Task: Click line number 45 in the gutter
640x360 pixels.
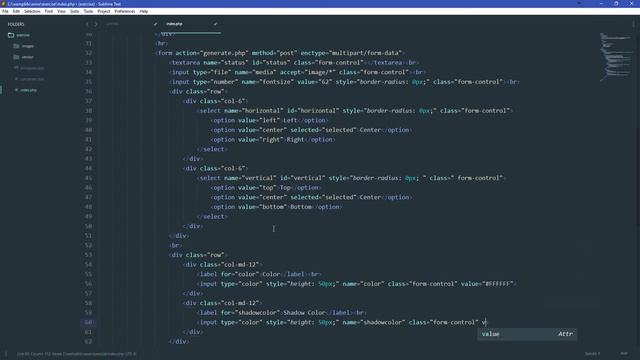Action: (88, 178)
